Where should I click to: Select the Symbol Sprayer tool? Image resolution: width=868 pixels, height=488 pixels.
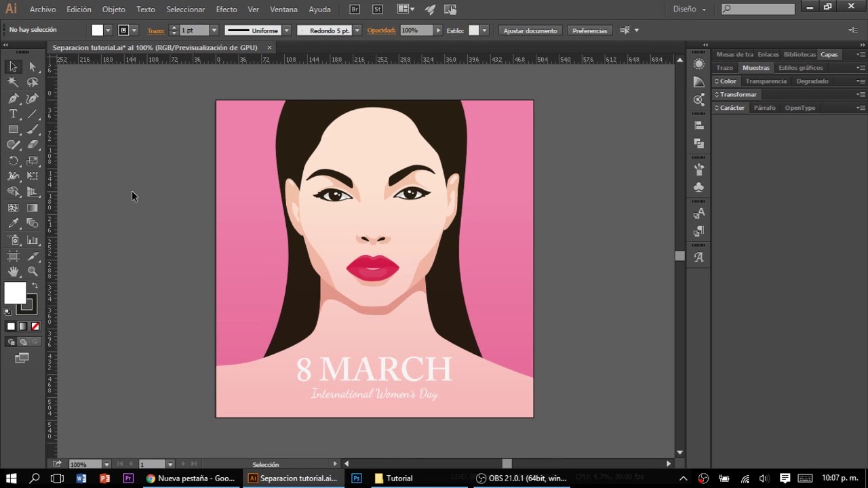[x=13, y=240]
